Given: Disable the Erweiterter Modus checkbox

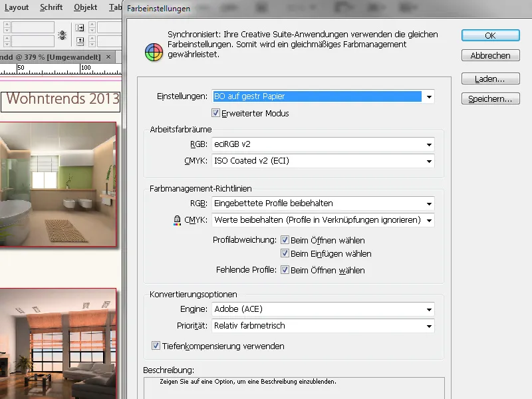Looking at the screenshot, I should point(216,113).
